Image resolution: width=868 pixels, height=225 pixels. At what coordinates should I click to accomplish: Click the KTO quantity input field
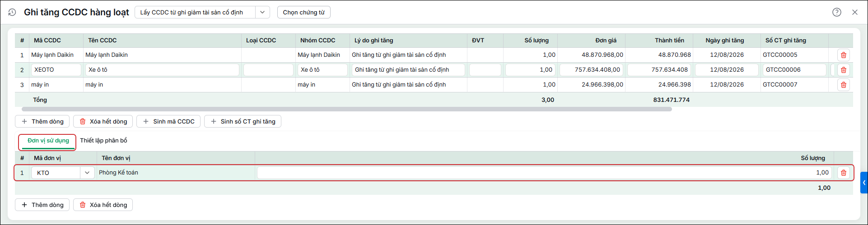pos(544,173)
